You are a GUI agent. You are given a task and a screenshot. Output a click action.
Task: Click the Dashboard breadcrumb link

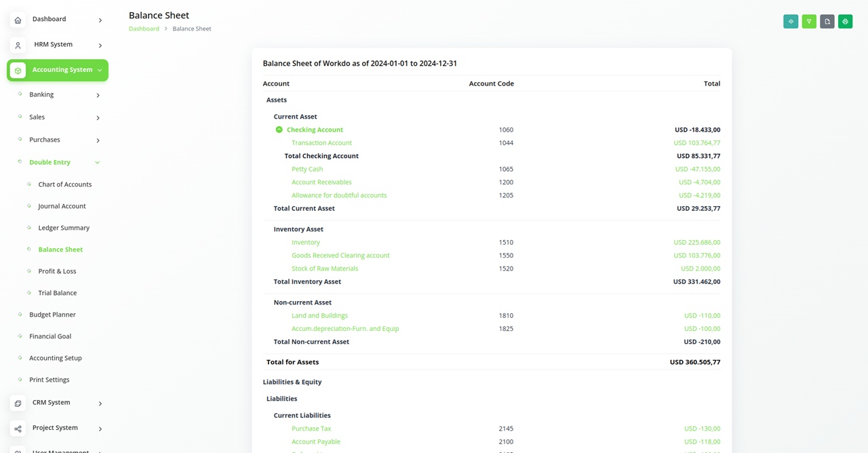144,29
